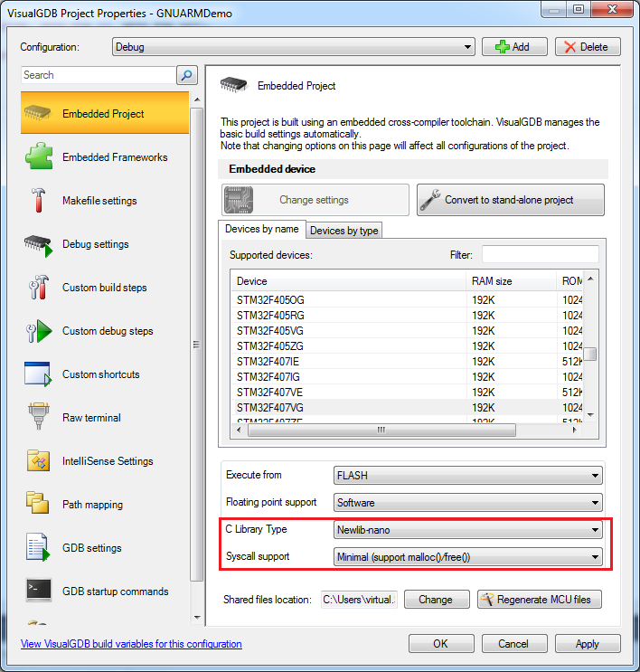Image resolution: width=640 pixels, height=672 pixels.
Task: Select the Path mapping folders icon
Action: [x=37, y=503]
